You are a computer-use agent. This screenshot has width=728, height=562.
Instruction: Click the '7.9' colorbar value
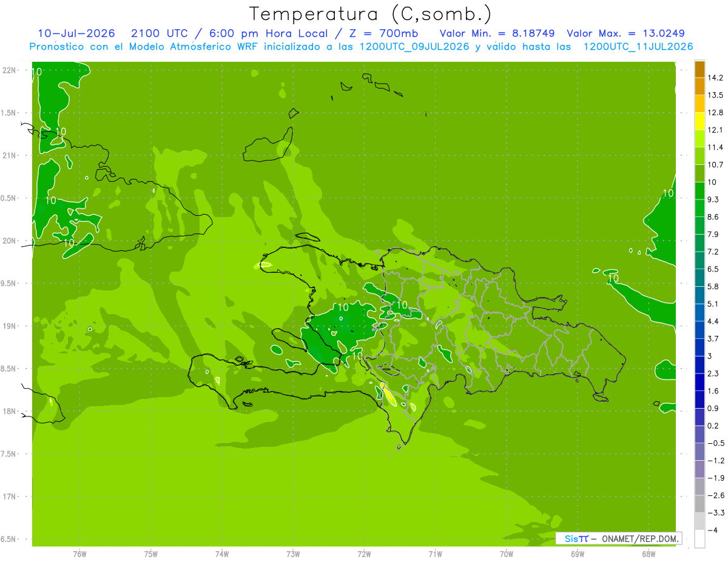pos(713,234)
